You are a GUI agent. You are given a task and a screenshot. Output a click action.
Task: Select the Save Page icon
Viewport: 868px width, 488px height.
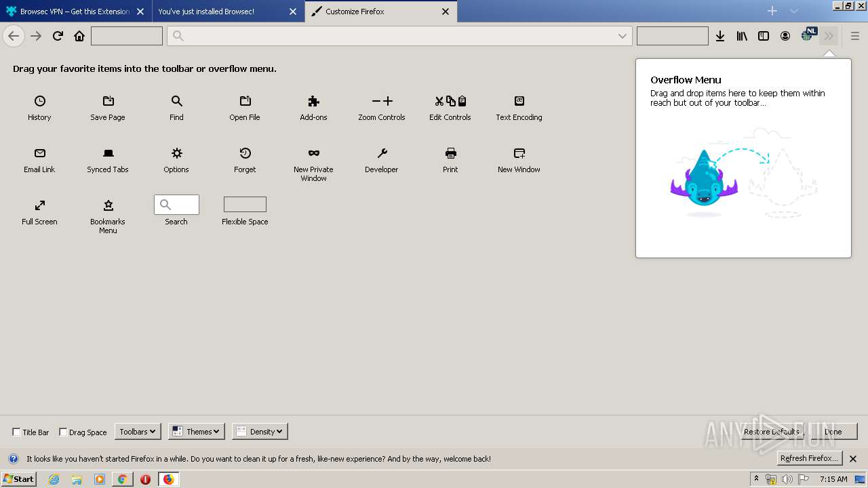click(x=108, y=101)
